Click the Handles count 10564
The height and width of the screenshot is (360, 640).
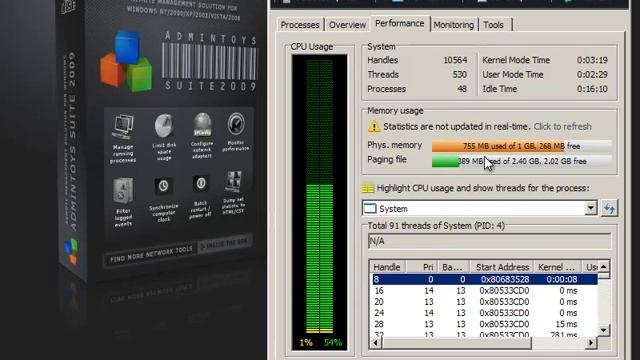pyautogui.click(x=455, y=60)
